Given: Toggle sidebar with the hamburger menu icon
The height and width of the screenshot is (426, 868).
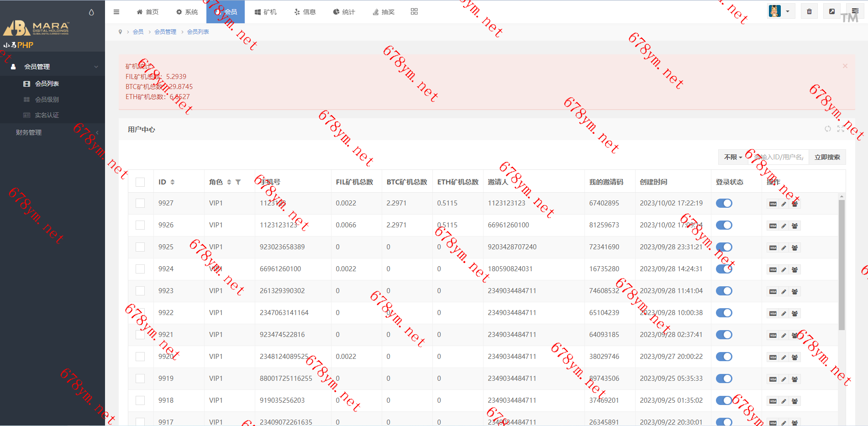Looking at the screenshot, I should [116, 12].
